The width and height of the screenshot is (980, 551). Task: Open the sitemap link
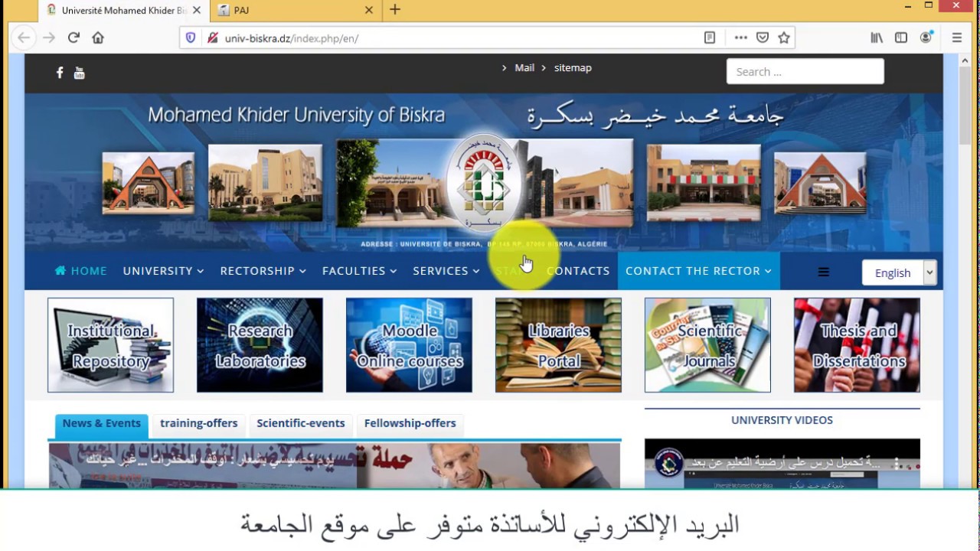point(573,67)
